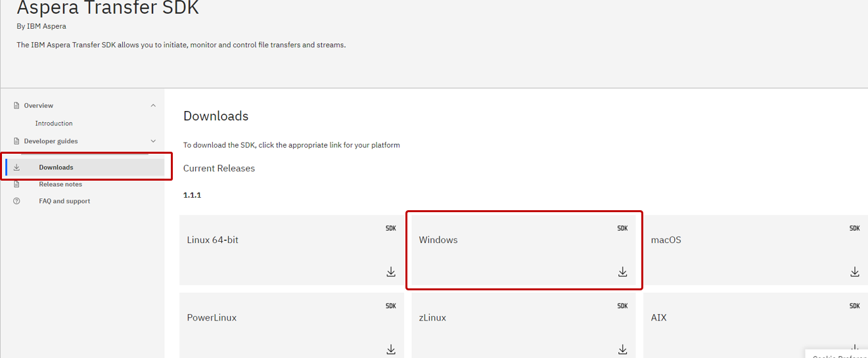This screenshot has height=358, width=868.
Task: Click the Downloads page heading
Action: click(216, 116)
